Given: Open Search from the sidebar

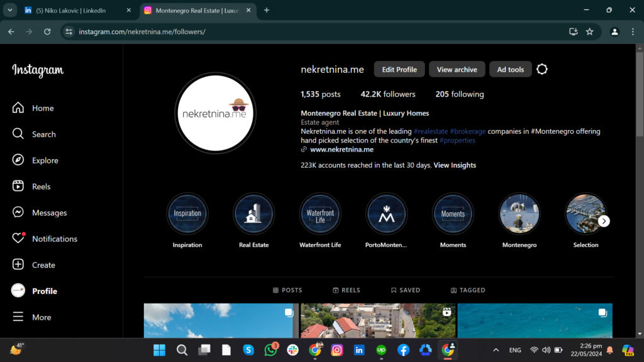Looking at the screenshot, I should point(34,134).
